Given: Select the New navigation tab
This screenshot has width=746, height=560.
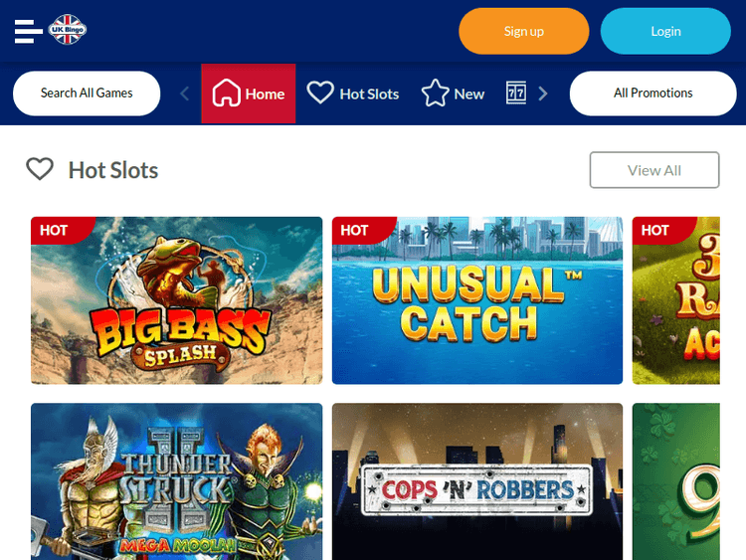Looking at the screenshot, I should (x=453, y=93).
